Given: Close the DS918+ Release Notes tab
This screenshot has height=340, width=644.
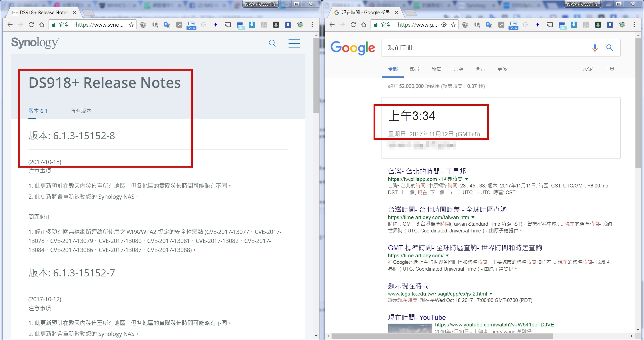Looking at the screenshot, I should click(x=74, y=12).
